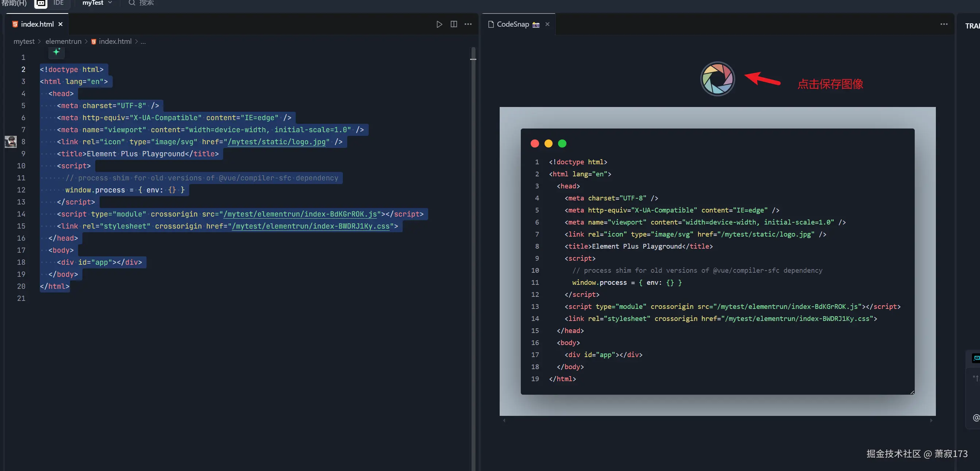Click the run play icon in editor toolbar
This screenshot has width=980, height=471.
coord(439,24)
